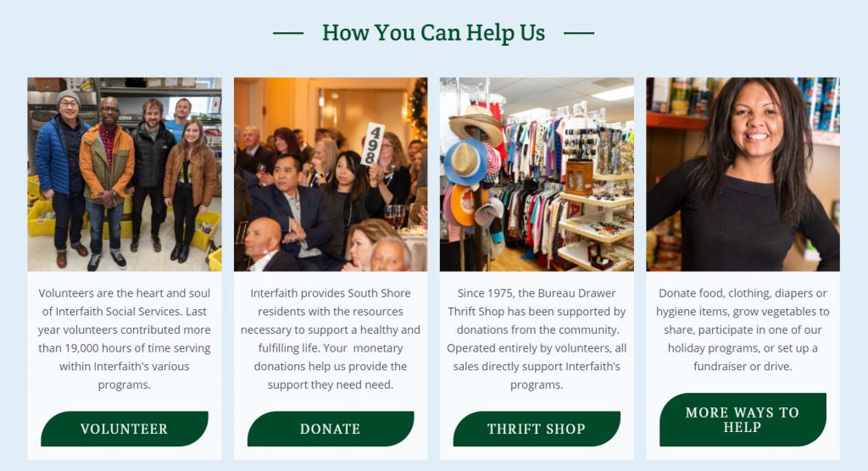Image resolution: width=868 pixels, height=471 pixels.
Task: Click the green line left of the heading
Action: click(288, 33)
